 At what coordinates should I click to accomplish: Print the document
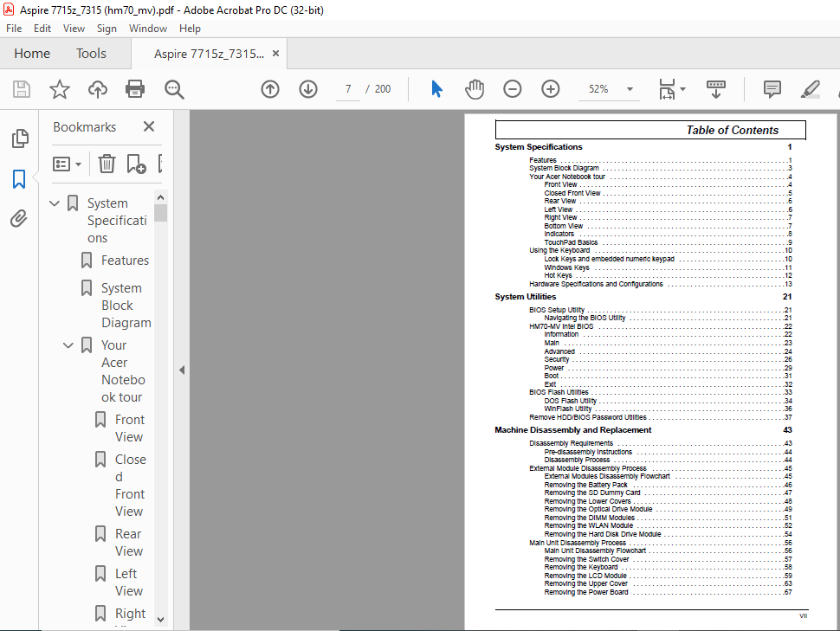click(135, 89)
